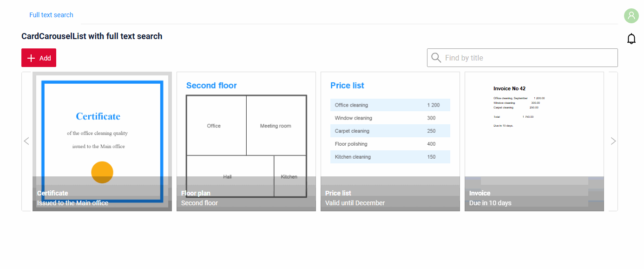Open the Floor plan card

click(x=246, y=141)
